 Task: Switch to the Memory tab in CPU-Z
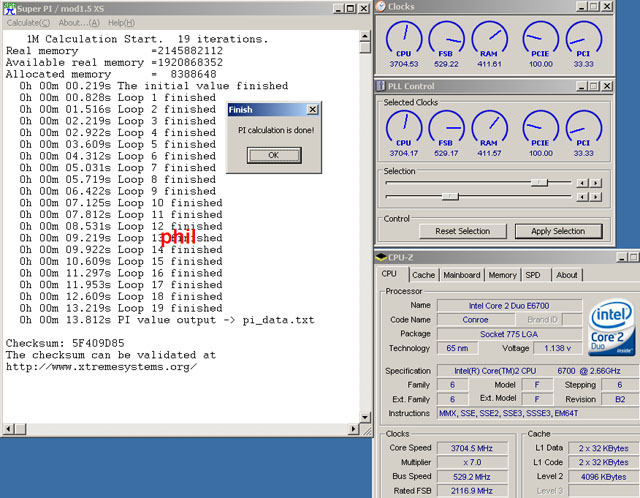[502, 275]
